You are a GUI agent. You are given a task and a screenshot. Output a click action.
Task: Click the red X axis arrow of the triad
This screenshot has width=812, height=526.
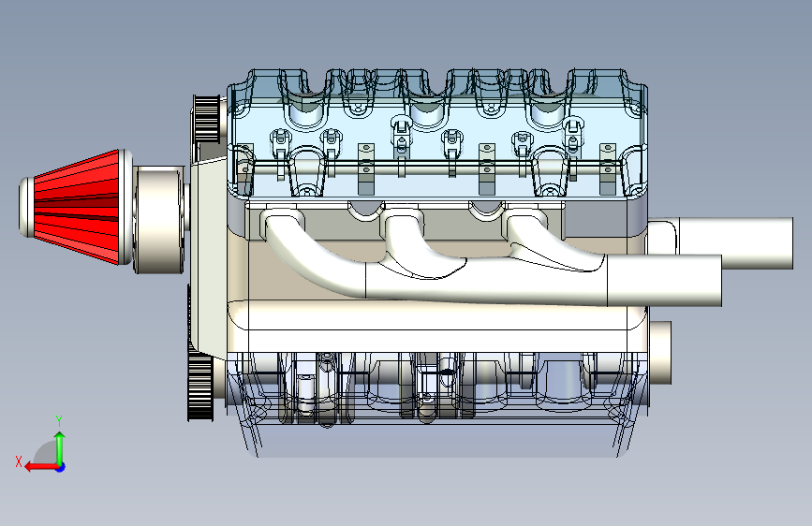[40, 467]
